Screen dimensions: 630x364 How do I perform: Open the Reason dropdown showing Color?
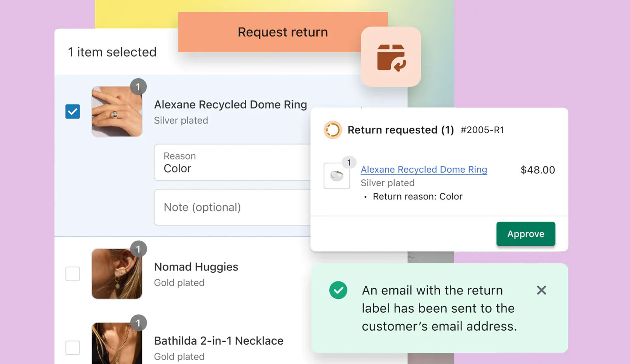pyautogui.click(x=232, y=162)
